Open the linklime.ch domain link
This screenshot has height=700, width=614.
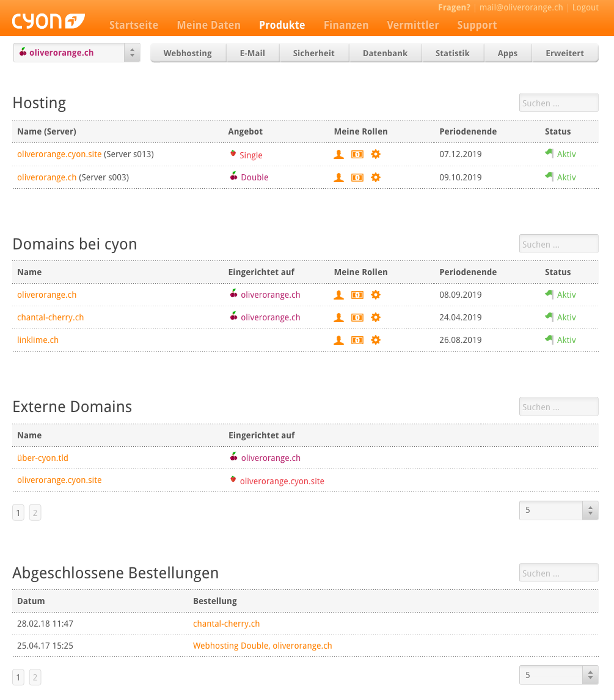click(x=38, y=340)
